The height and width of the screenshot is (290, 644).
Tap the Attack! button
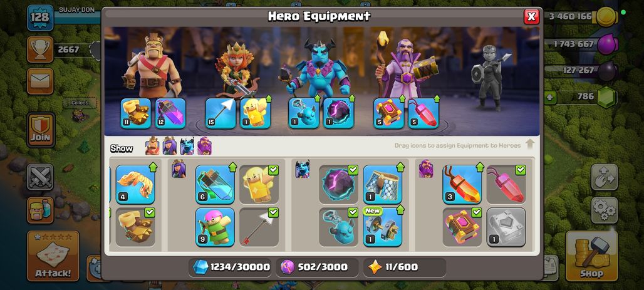click(x=53, y=256)
